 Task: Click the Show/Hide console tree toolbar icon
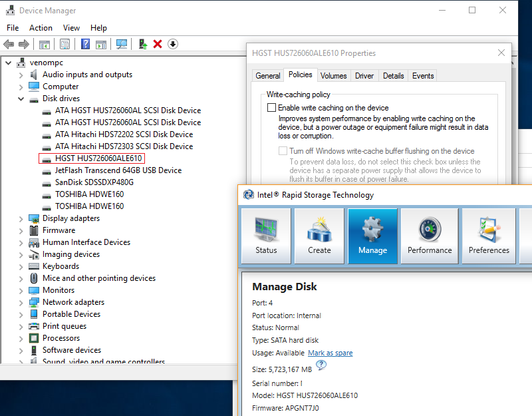(x=45, y=44)
